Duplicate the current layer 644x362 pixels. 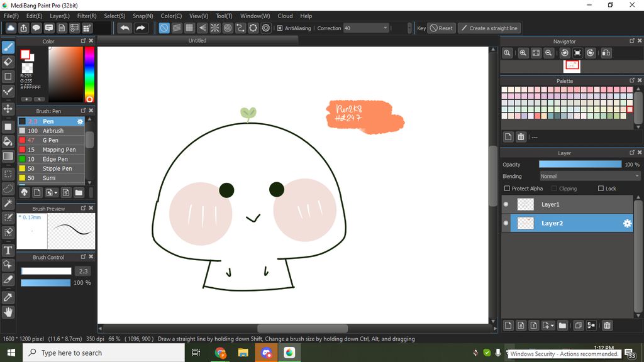tap(579, 326)
